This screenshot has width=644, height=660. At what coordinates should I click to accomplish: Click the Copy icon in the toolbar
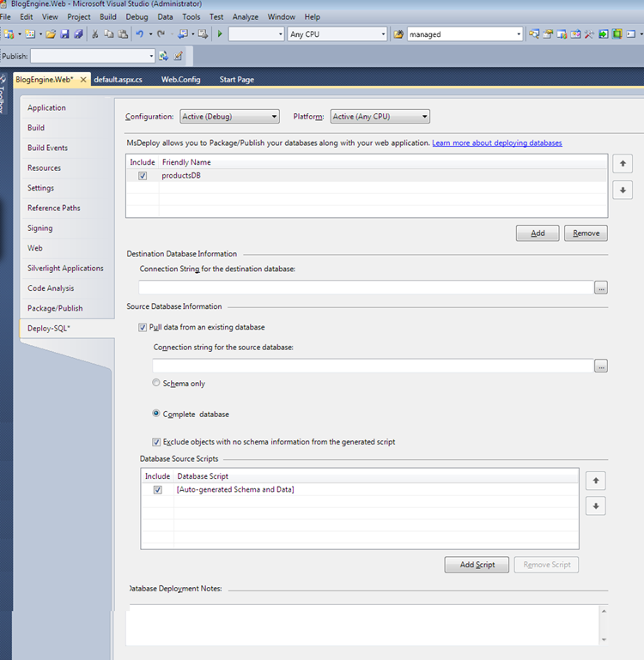(109, 34)
